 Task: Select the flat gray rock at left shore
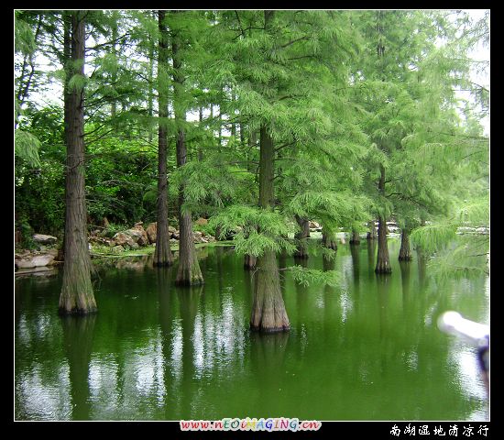[35, 261]
